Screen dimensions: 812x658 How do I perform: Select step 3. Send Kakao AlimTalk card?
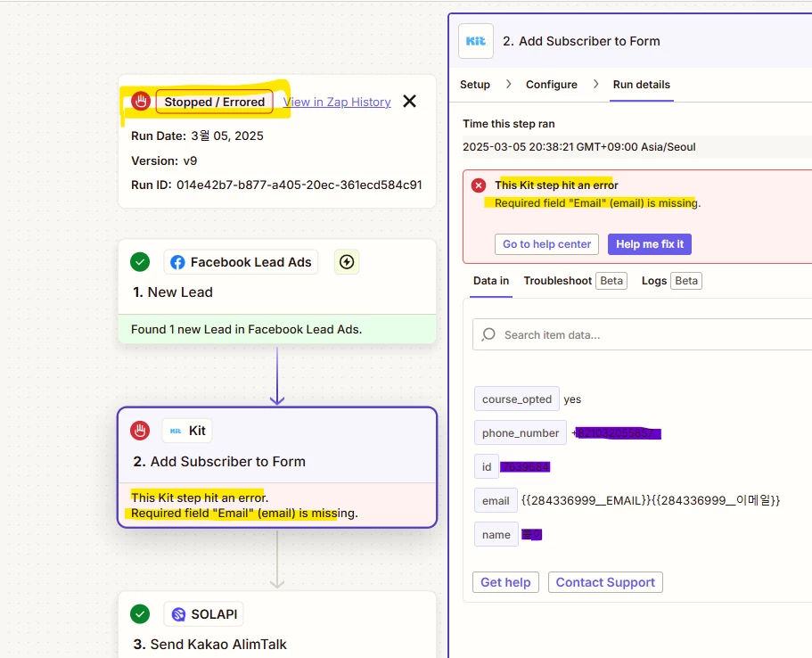277,625
